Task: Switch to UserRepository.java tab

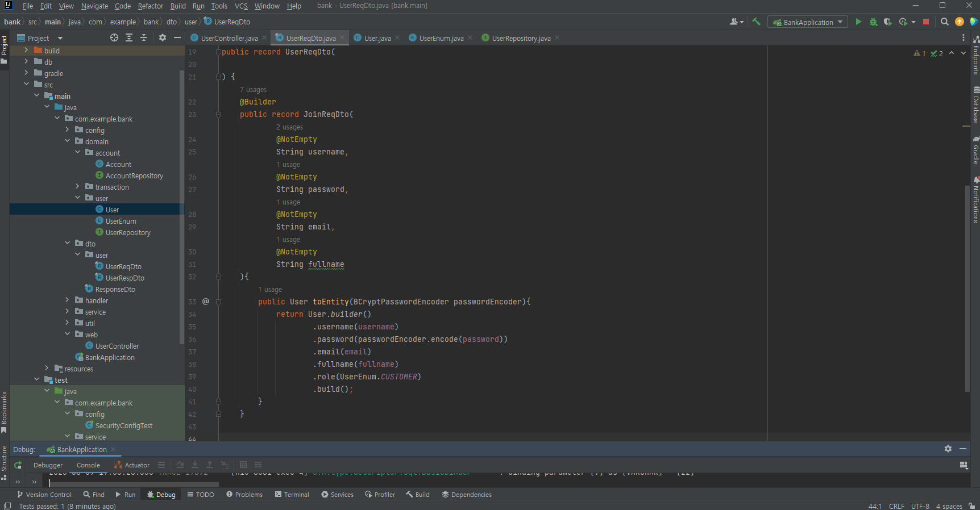Action: [x=521, y=38]
